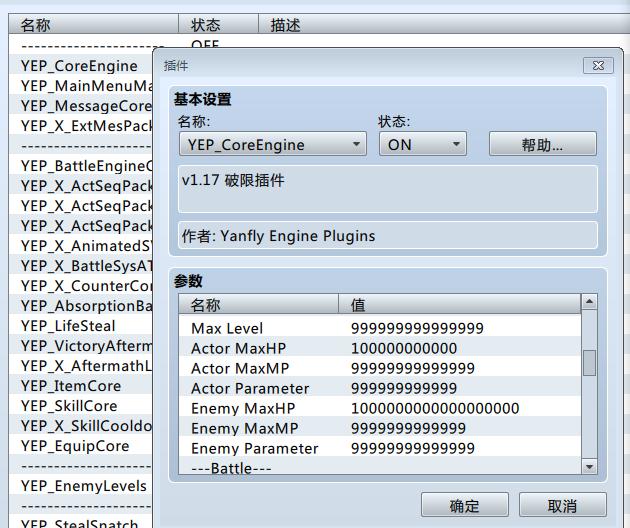Click the 描述 column header in plugin list
630x528 pixels.
(x=444, y=24)
